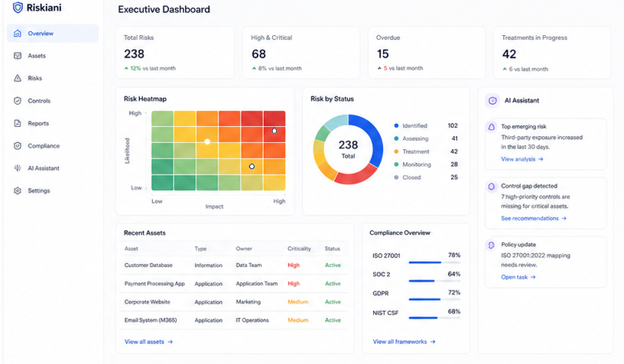The height and width of the screenshot is (364, 624).
Task: Click the Top emerging risk card icon
Action: click(x=492, y=127)
